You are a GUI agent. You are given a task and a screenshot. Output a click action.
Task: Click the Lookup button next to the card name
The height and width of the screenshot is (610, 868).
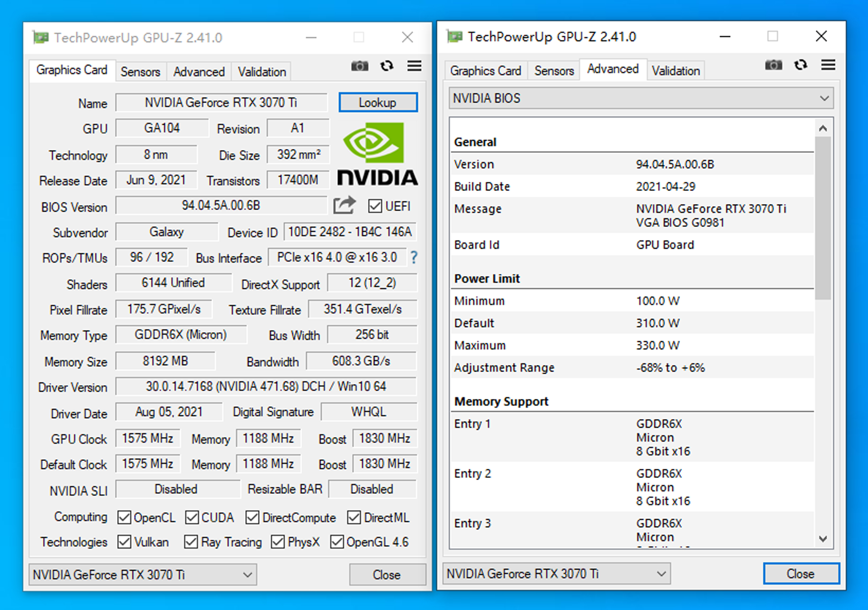(378, 102)
